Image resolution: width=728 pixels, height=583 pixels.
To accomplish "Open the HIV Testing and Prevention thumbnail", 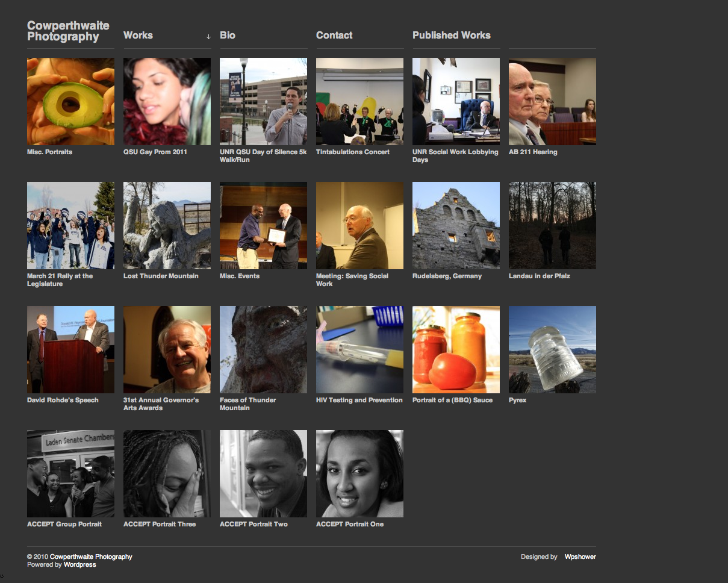I will (x=359, y=349).
